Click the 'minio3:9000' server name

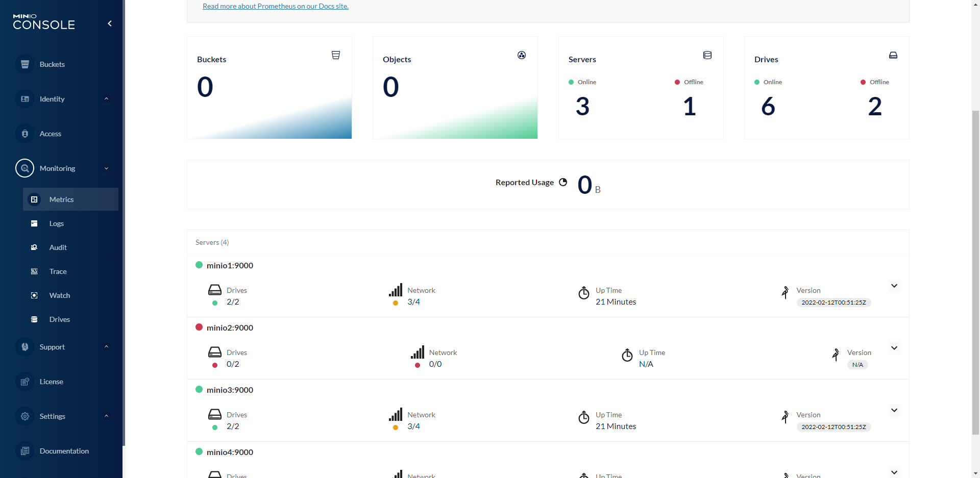point(230,390)
